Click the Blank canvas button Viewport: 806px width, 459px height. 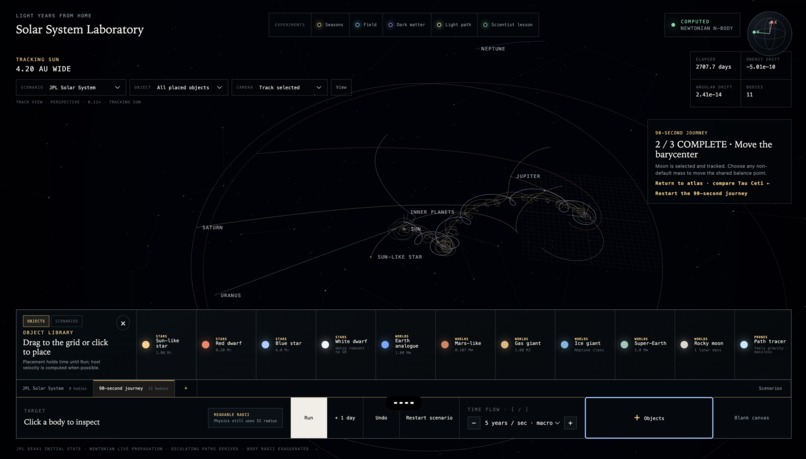[x=752, y=418]
